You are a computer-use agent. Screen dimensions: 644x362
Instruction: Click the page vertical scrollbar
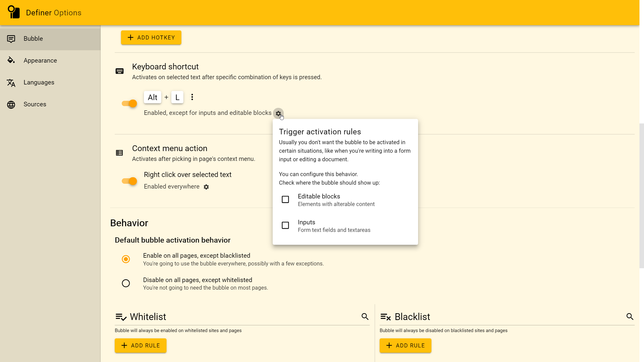[641, 196]
